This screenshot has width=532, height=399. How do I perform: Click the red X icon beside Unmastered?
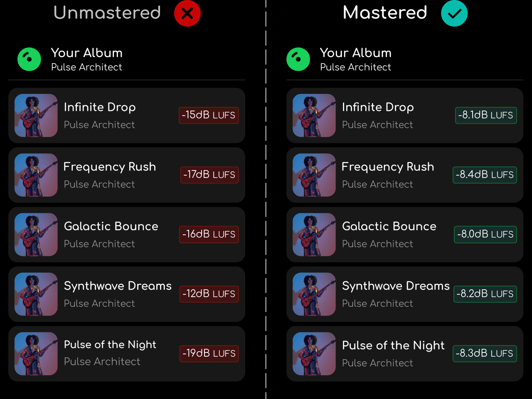click(x=187, y=13)
